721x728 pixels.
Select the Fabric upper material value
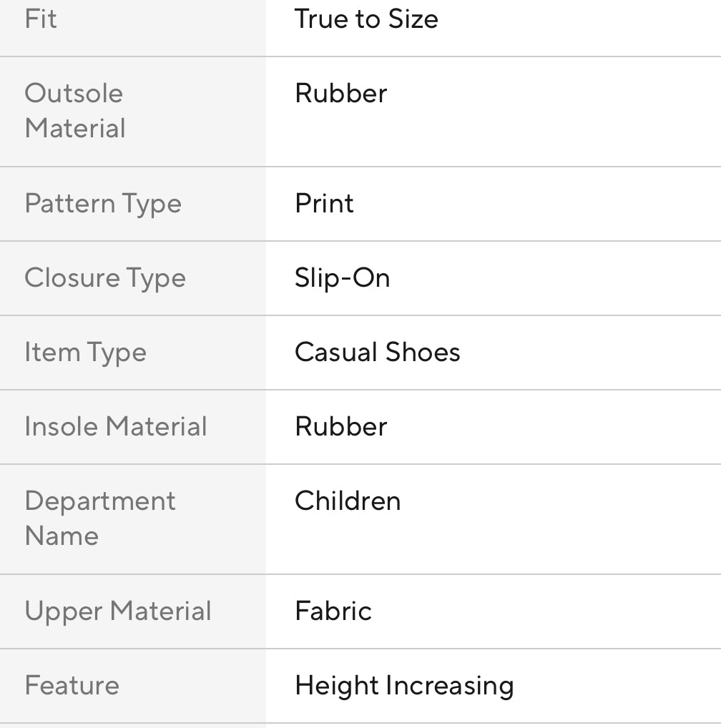coord(333,611)
